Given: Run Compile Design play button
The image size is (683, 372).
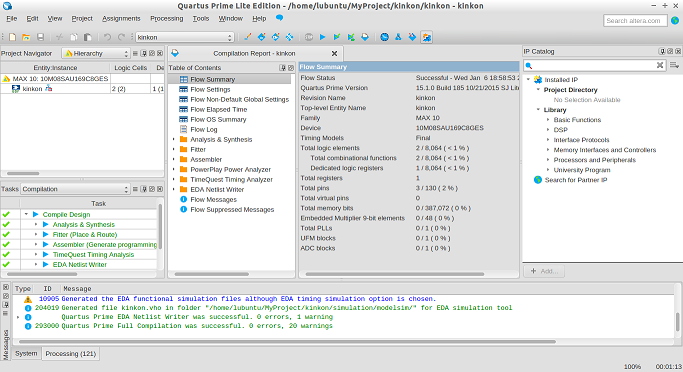Looking at the screenshot, I should [36, 214].
